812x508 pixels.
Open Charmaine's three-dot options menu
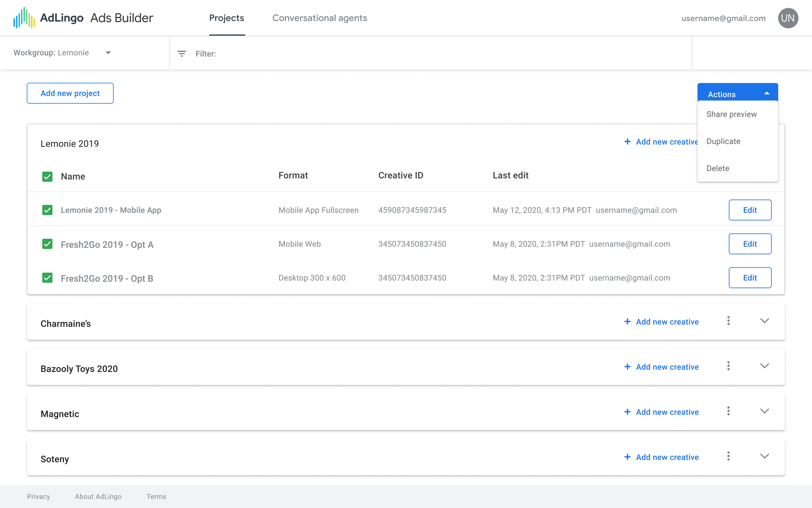[728, 321]
